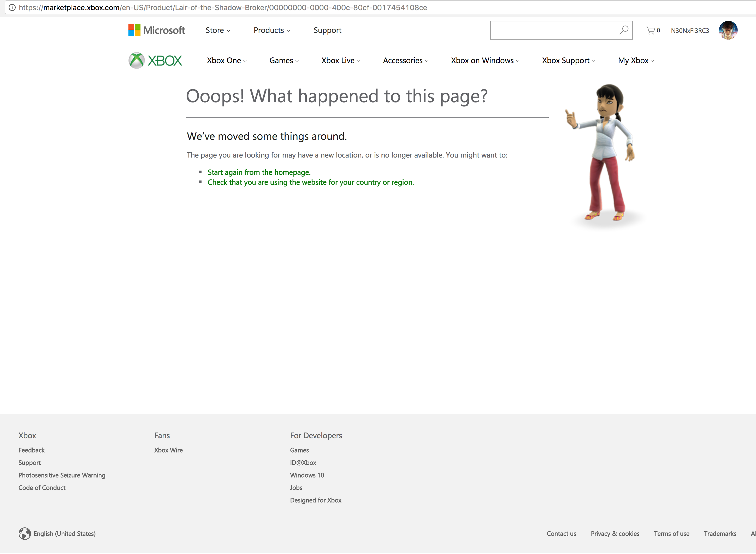Expand the Store dropdown
Screen dimensions: 756x554
[218, 30]
